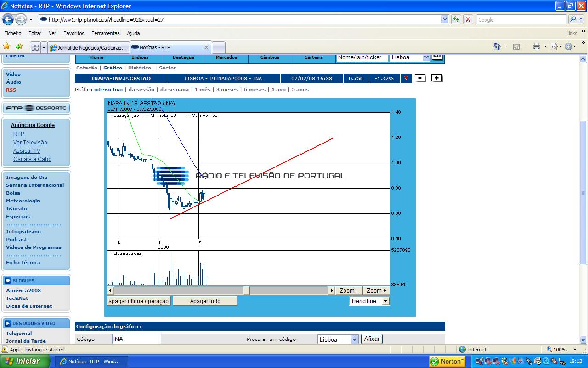588x368 pixels.
Task: Open Quick Tabs list dropdown arrow
Action: pos(44,47)
